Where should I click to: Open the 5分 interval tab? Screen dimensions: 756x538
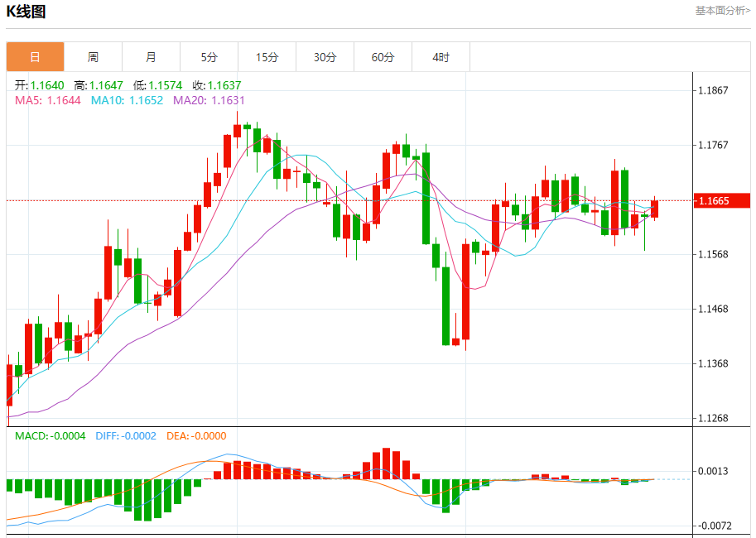(x=209, y=57)
